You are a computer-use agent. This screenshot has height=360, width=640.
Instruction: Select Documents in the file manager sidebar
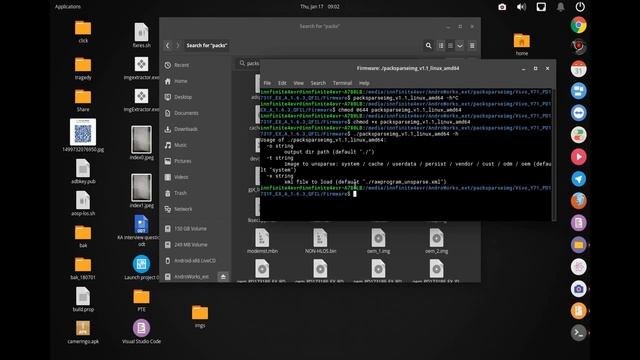(196, 113)
